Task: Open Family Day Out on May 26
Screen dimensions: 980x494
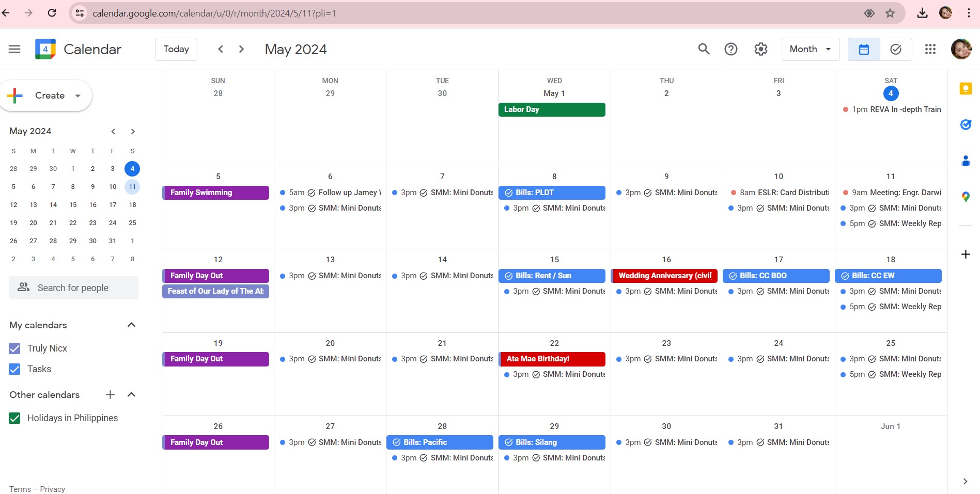Action: coord(215,442)
